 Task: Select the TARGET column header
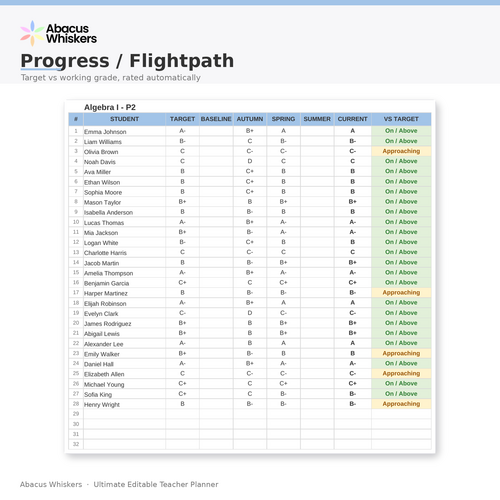click(182, 119)
